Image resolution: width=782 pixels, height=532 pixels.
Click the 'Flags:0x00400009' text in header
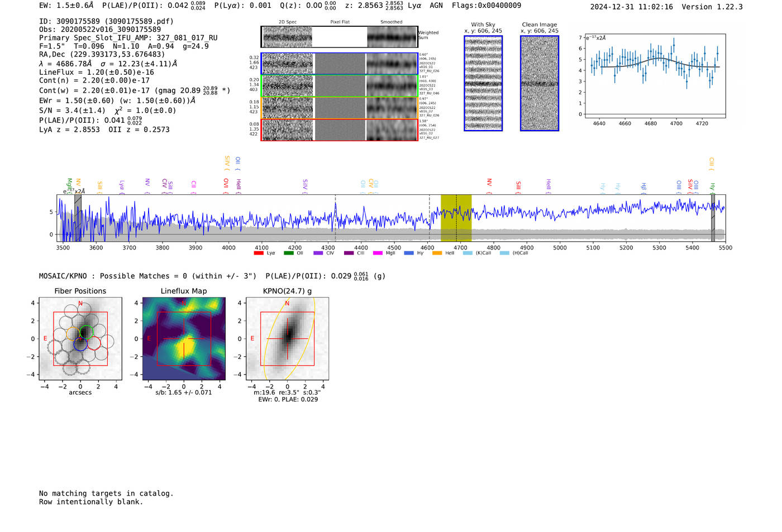(487, 6)
